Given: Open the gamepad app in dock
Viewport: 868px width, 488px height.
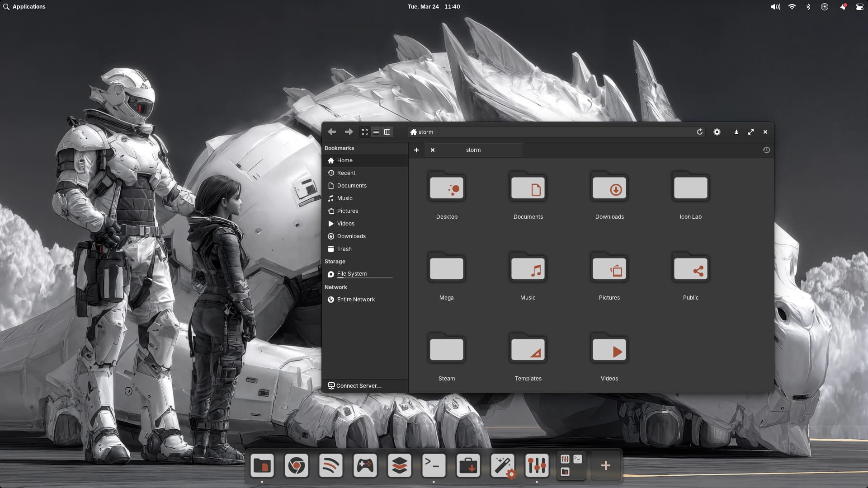Looking at the screenshot, I should [x=365, y=465].
